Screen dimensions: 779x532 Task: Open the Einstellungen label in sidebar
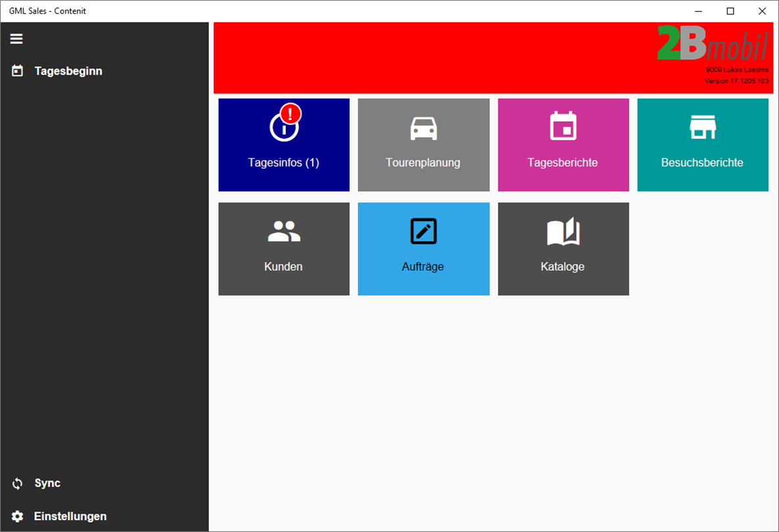70,517
